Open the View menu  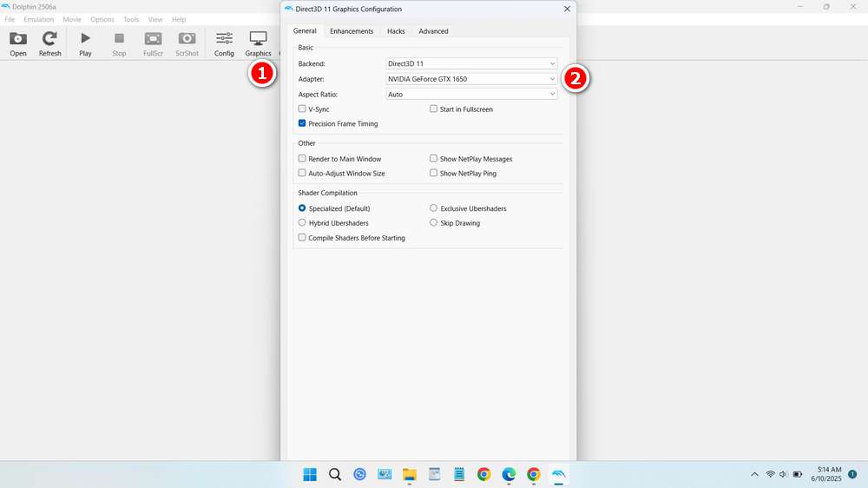point(155,19)
